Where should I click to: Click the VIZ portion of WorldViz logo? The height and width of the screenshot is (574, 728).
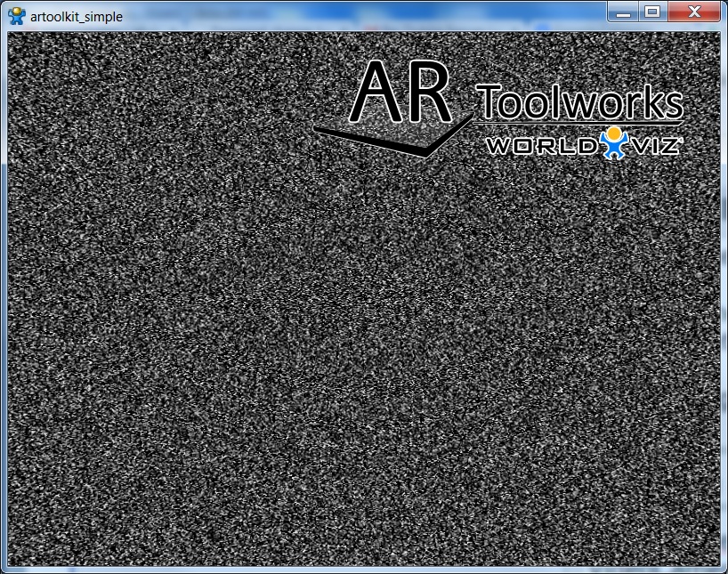coord(657,146)
